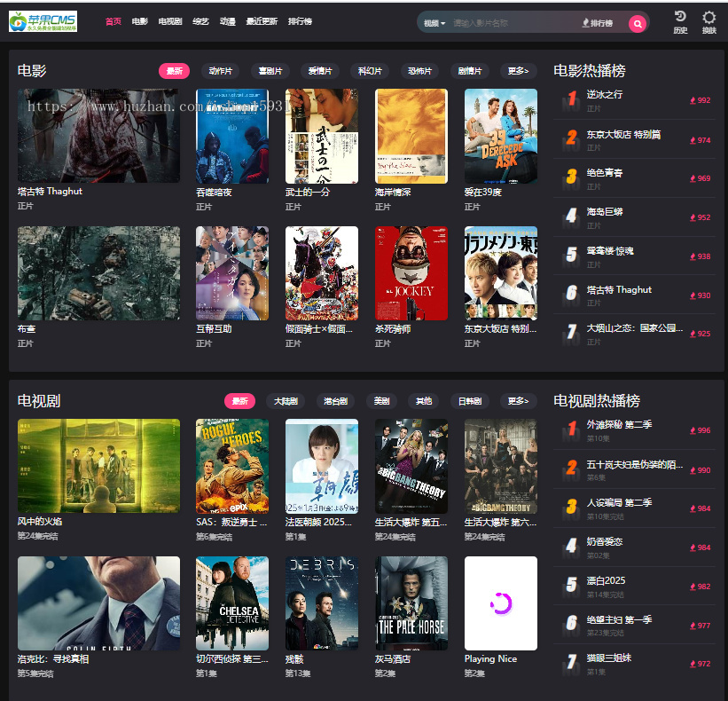Open the 历史 history icon
Viewport: 728px width, 701px height.
coord(680,22)
